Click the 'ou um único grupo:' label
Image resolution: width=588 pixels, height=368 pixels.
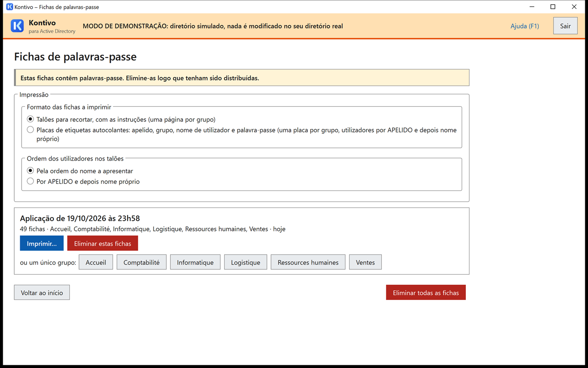tap(48, 262)
